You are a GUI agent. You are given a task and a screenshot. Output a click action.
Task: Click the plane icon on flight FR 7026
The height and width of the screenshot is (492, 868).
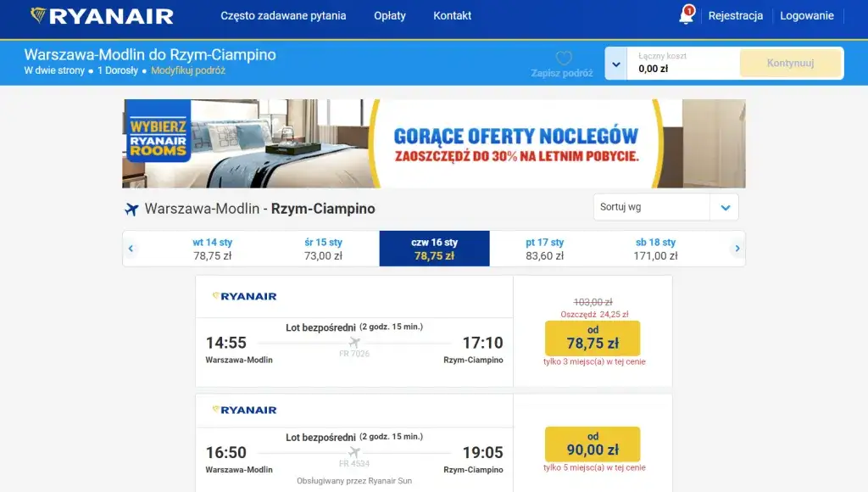355,338
